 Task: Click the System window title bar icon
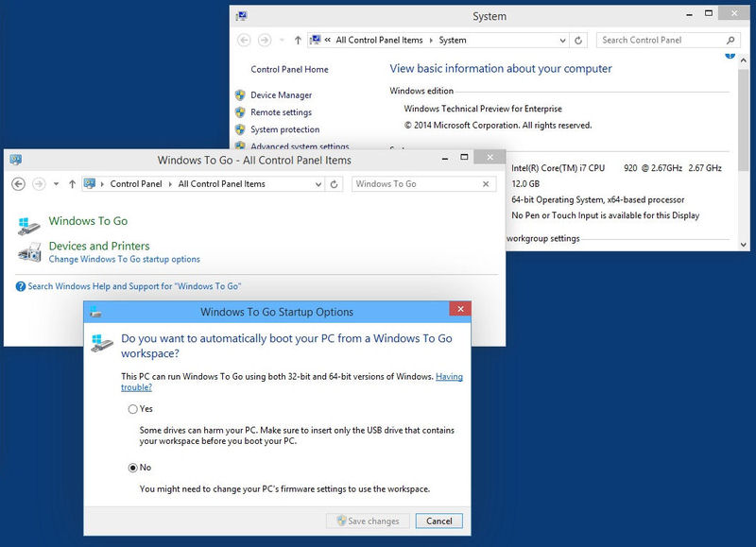[242, 16]
